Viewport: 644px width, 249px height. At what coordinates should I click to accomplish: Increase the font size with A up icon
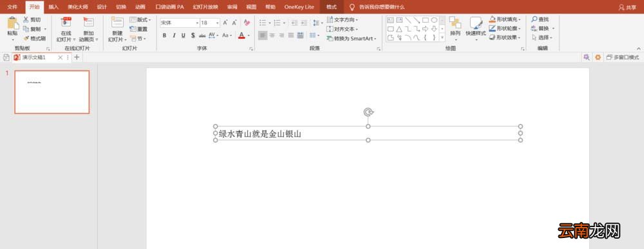tap(225, 23)
